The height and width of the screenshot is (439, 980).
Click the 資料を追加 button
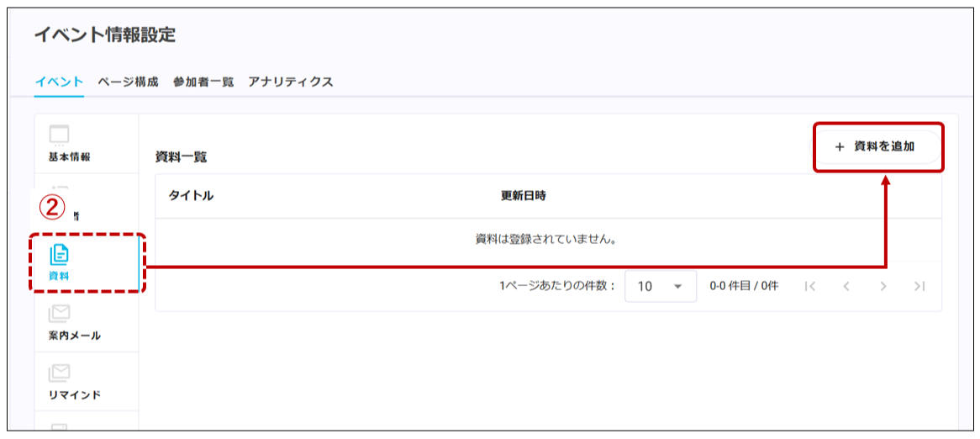tap(877, 147)
